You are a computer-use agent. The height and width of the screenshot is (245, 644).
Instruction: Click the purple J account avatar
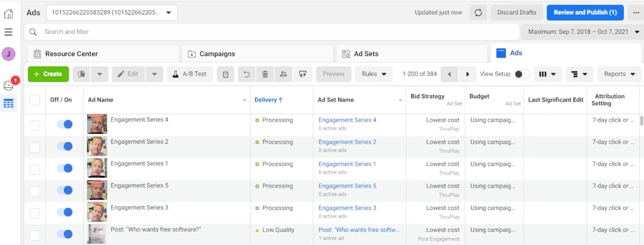tap(8, 54)
